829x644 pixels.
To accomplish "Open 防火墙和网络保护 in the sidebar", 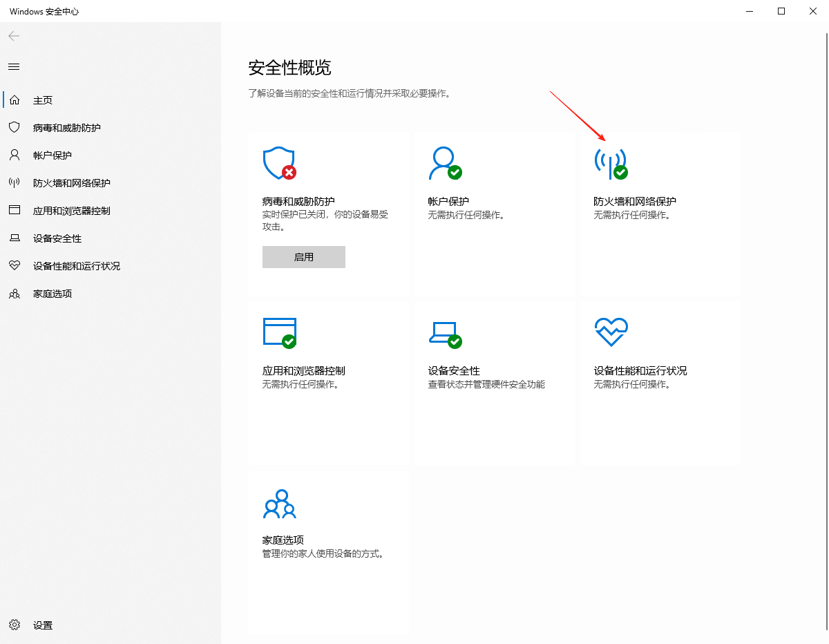I will (71, 183).
